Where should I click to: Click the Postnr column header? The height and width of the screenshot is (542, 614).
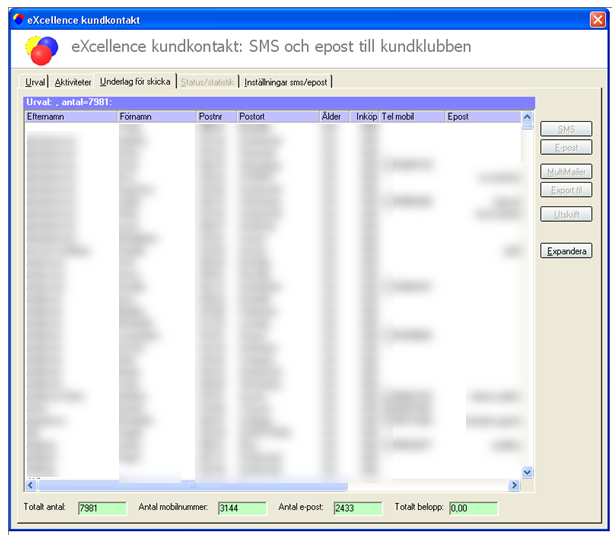pos(217,117)
